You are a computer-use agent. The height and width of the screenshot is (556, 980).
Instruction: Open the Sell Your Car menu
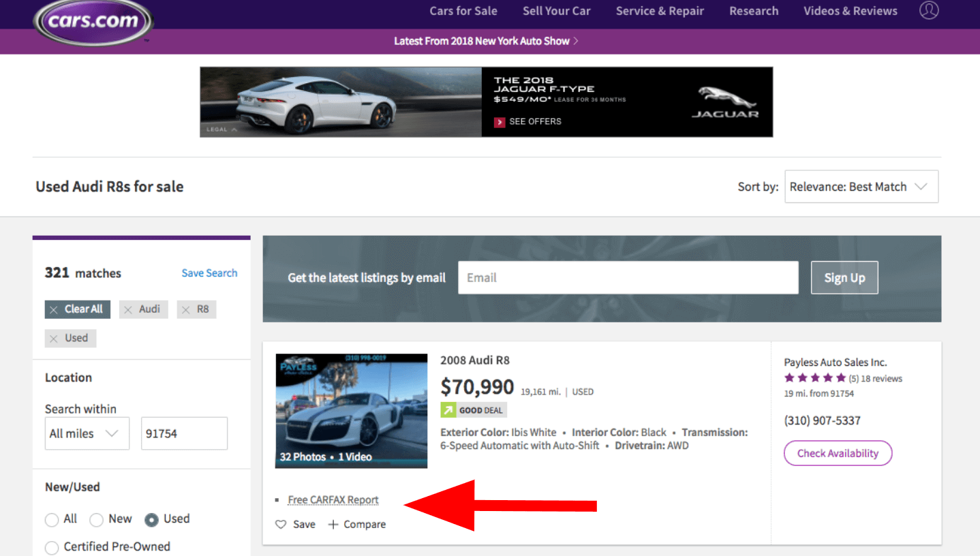click(557, 11)
